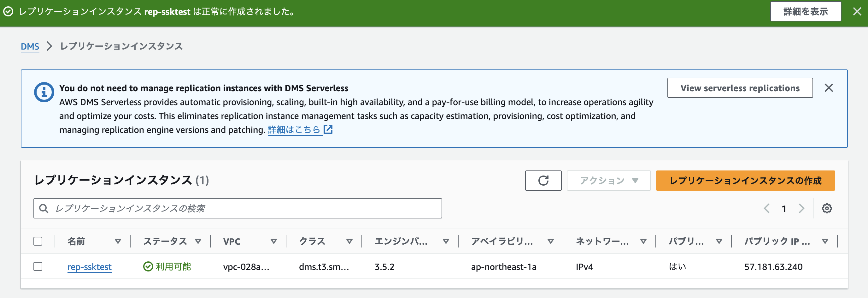This screenshot has width=868, height=298.
Task: Go to next page of table
Action: [x=802, y=209]
